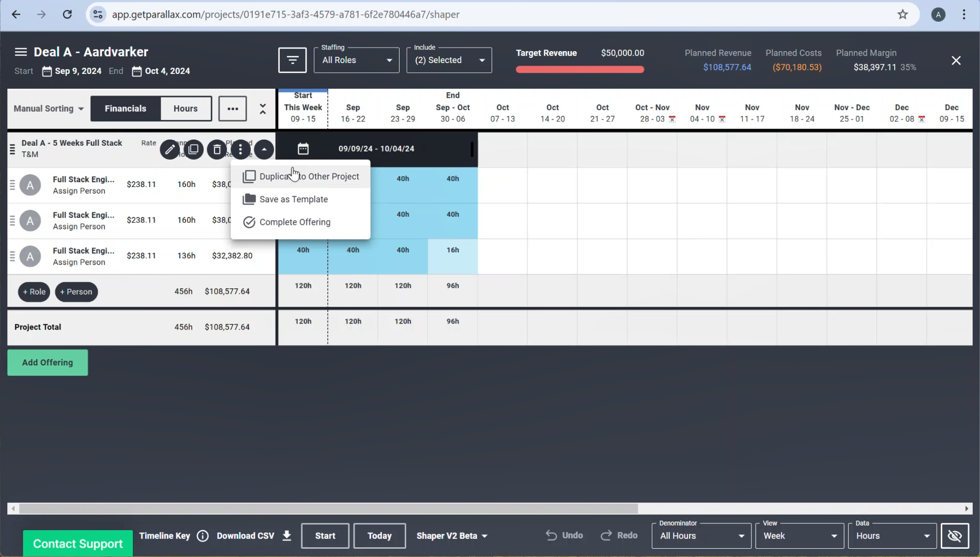Expand the Staffing All Roles dropdown

click(x=356, y=60)
